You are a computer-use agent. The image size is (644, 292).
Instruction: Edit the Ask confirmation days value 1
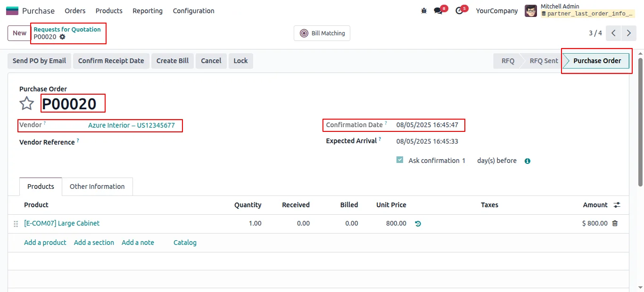click(463, 161)
